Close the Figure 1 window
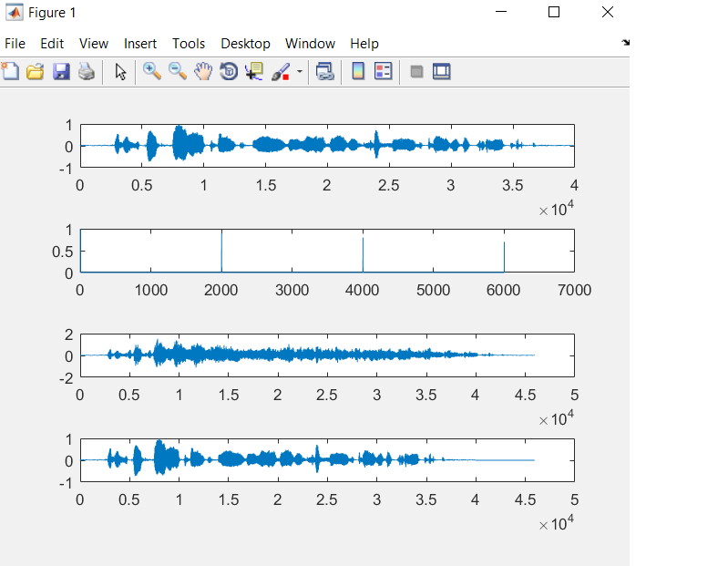This screenshot has width=728, height=566. pos(608,12)
